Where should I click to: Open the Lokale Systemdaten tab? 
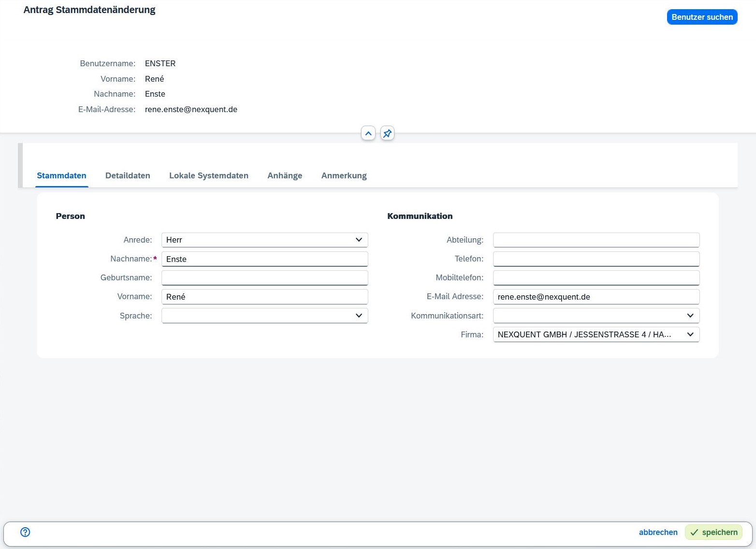click(209, 175)
